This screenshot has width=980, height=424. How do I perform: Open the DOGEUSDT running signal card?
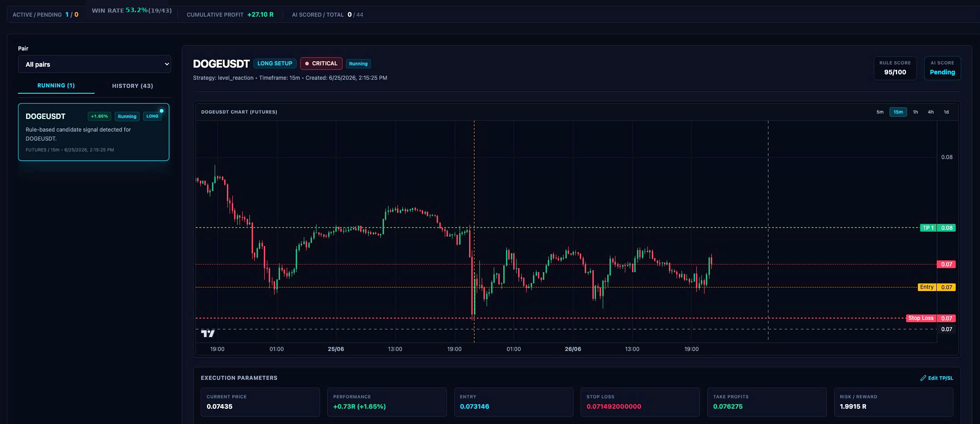(94, 132)
